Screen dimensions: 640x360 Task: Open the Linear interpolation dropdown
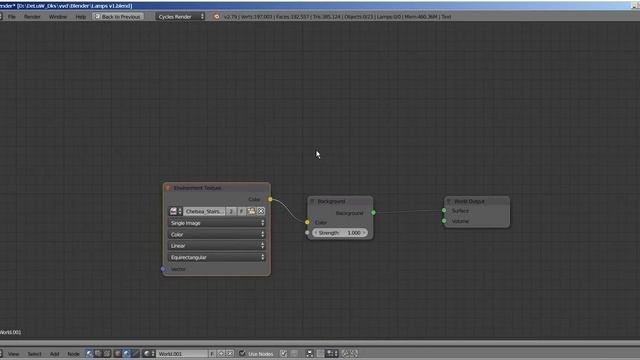coord(217,246)
